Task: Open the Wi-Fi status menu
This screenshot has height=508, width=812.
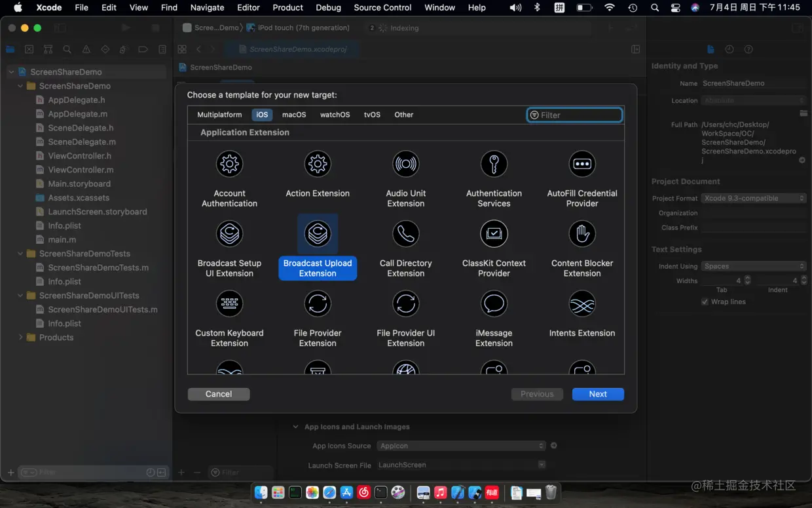Action: (x=610, y=8)
